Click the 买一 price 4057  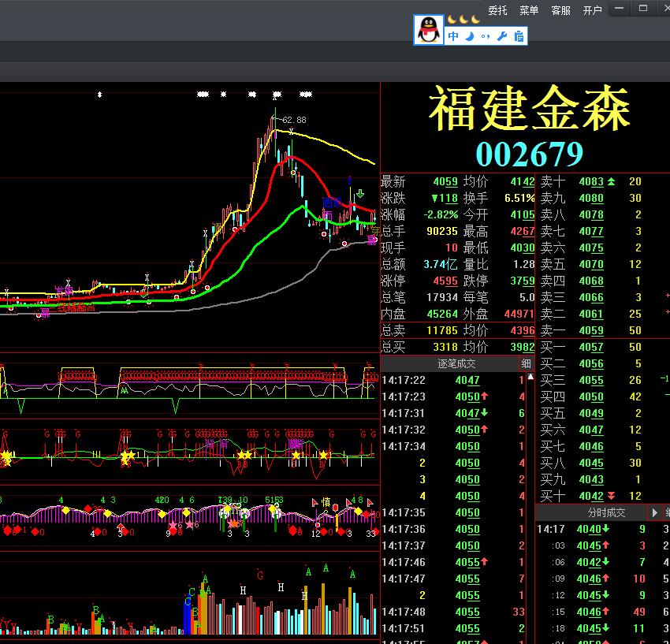point(591,347)
